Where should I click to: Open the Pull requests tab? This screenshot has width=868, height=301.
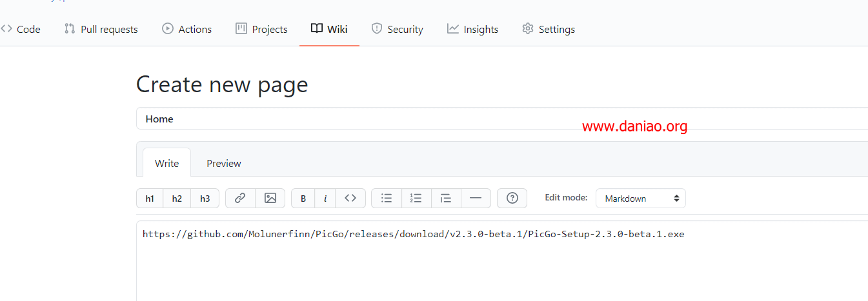[101, 29]
